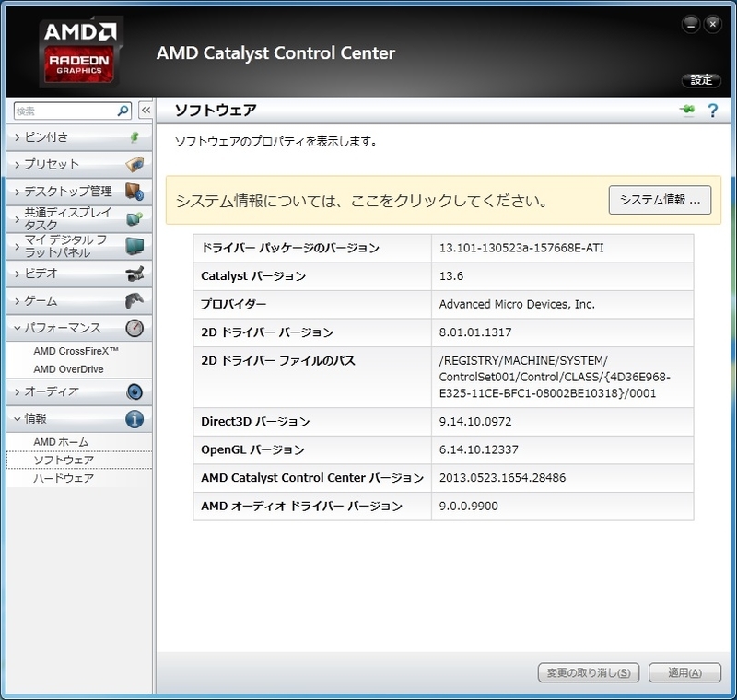Screen dimensions: 737x700
Task: Click the ゲーム gamepad icon
Action: (135, 300)
